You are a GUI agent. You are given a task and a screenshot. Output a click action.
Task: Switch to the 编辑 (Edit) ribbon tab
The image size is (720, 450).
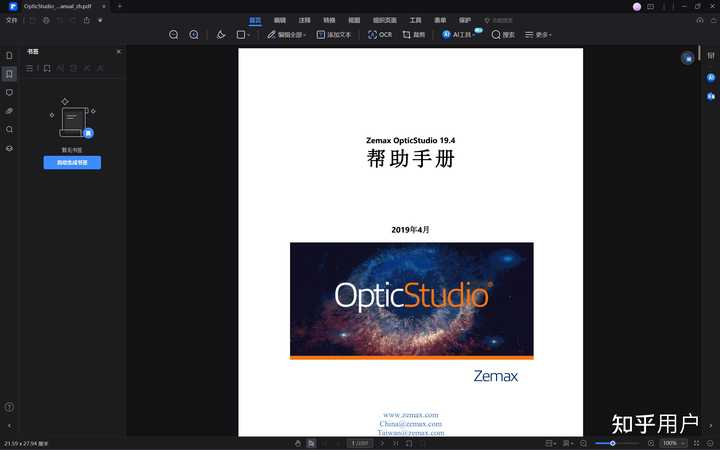point(280,20)
